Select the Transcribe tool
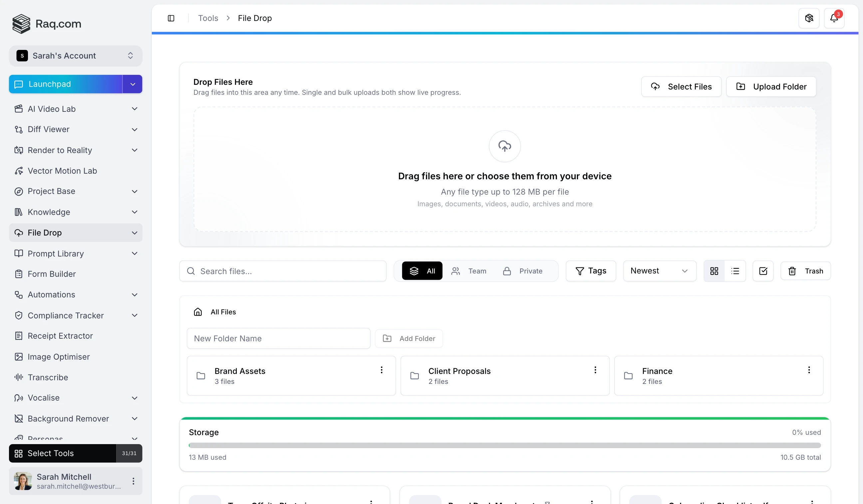This screenshot has width=863, height=504. (x=48, y=377)
